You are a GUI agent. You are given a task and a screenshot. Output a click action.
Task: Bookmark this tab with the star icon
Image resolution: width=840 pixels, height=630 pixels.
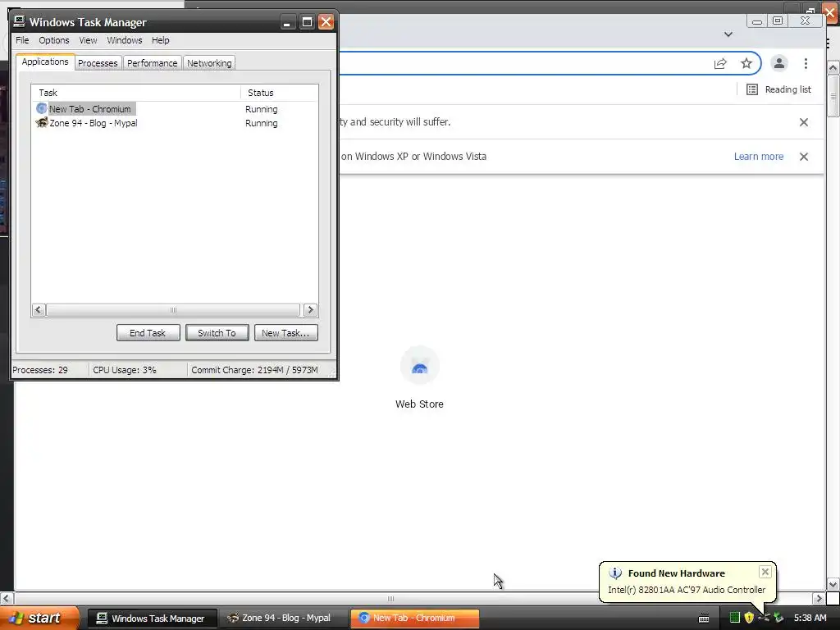[746, 64]
